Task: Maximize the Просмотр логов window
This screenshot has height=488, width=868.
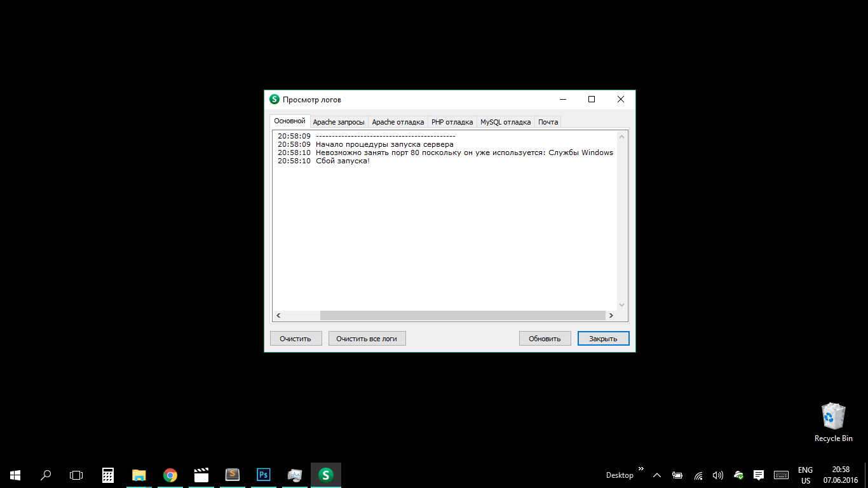Action: [x=592, y=99]
